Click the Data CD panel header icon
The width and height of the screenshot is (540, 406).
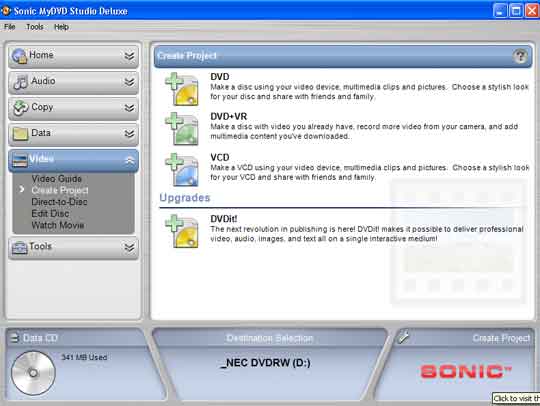point(14,337)
